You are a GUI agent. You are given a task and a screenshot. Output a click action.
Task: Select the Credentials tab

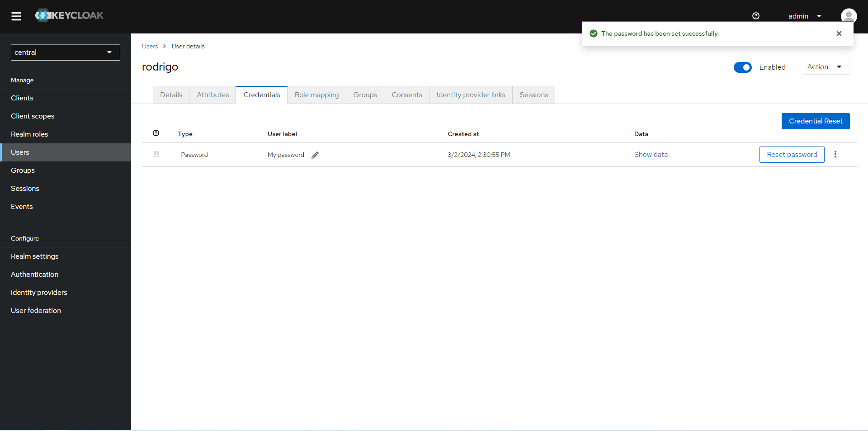262,95
